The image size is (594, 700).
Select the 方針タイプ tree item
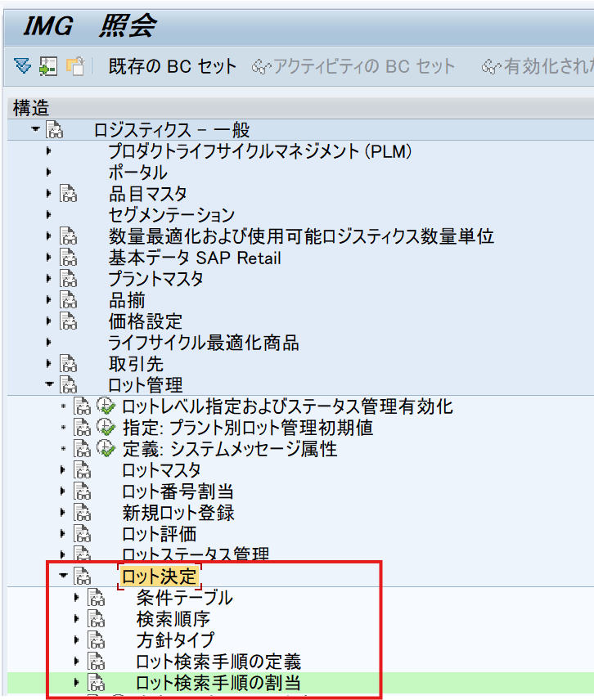pyautogui.click(x=173, y=639)
